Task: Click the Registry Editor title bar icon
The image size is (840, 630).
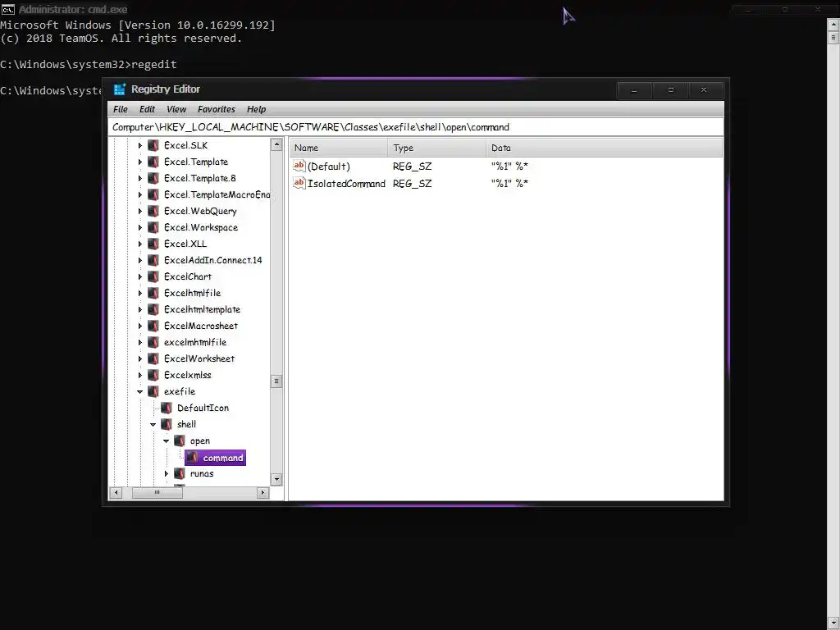Action: tap(120, 89)
